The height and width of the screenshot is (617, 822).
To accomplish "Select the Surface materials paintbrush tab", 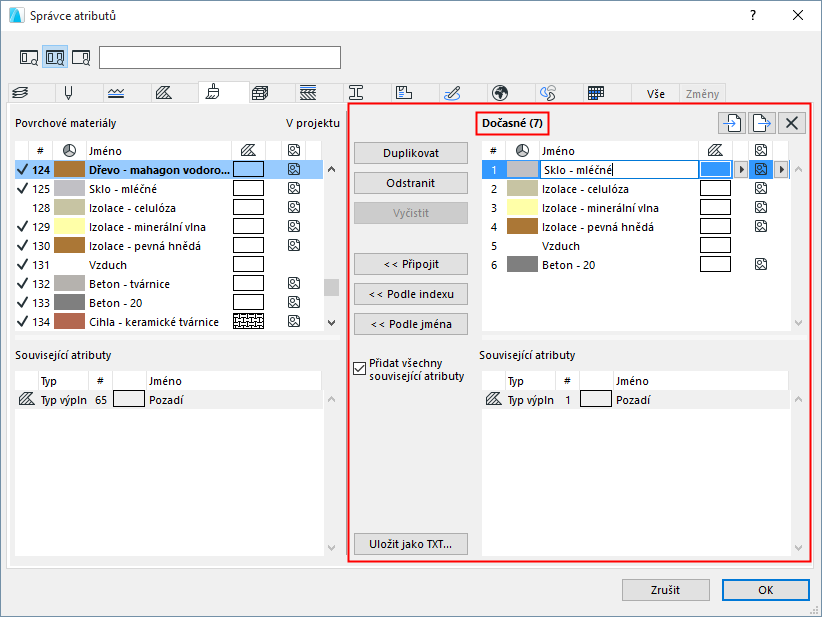I will tap(212, 92).
